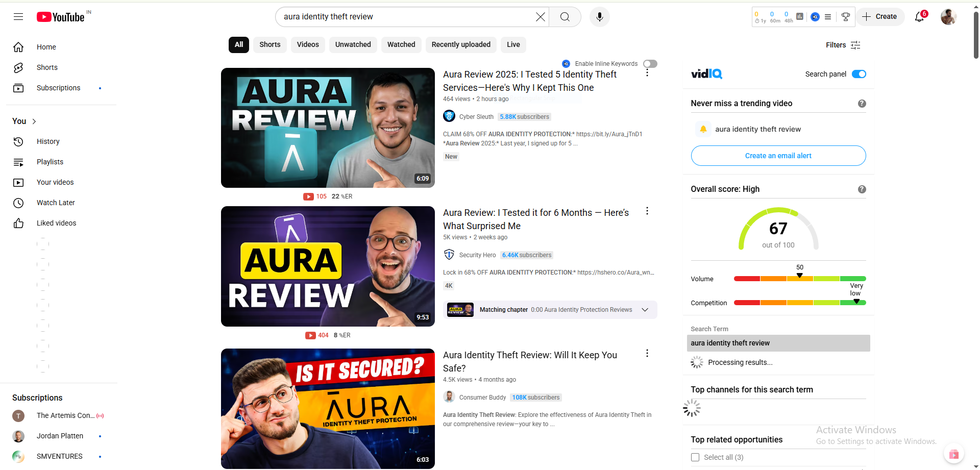The height and width of the screenshot is (470, 980).
Task: Select the Shorts filter chip
Action: tap(270, 44)
